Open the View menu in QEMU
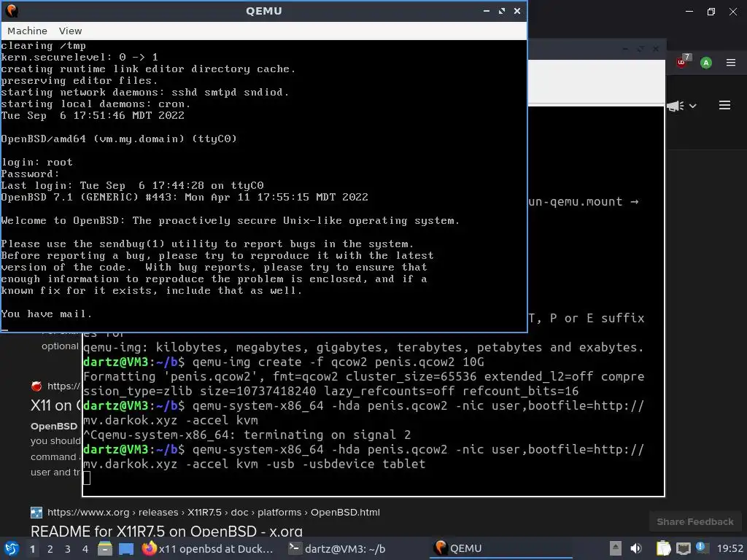Screen dimensions: 747x560 [x=70, y=31]
